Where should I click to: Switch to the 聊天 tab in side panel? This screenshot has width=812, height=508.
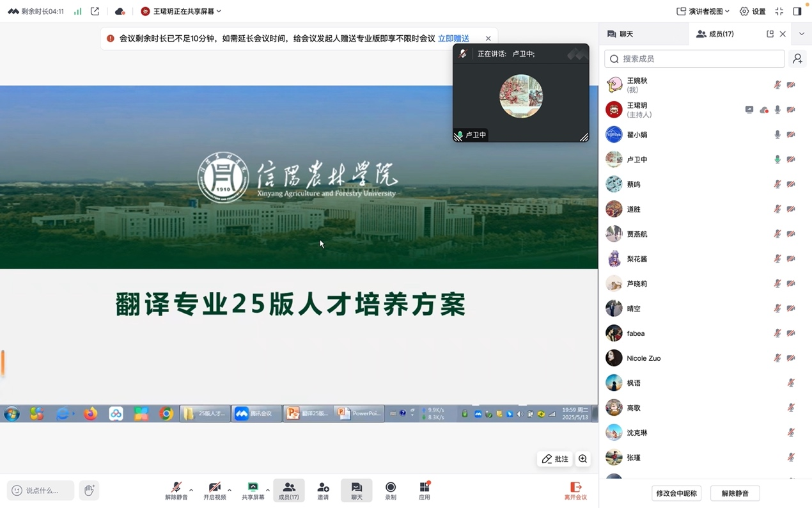click(620, 34)
